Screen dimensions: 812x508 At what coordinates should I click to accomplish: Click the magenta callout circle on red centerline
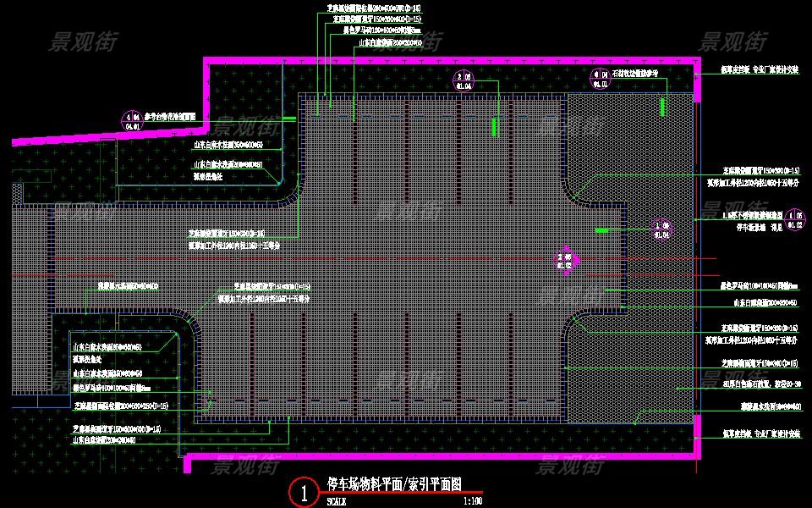tap(565, 261)
